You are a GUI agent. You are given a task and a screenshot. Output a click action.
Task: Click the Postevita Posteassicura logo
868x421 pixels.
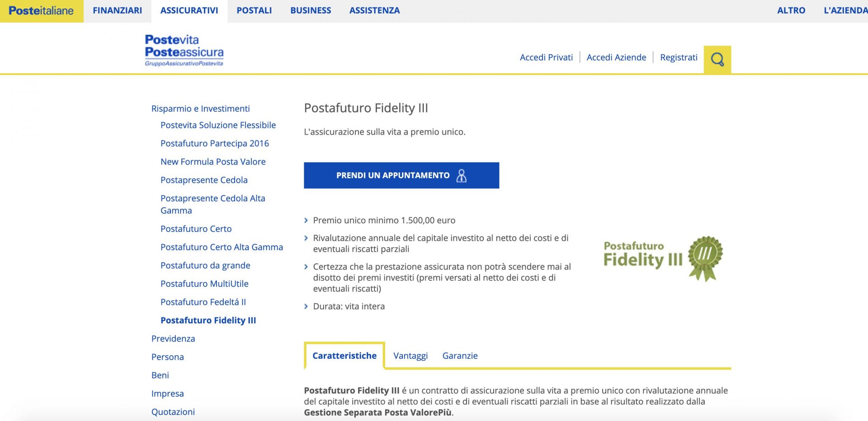[x=184, y=50]
